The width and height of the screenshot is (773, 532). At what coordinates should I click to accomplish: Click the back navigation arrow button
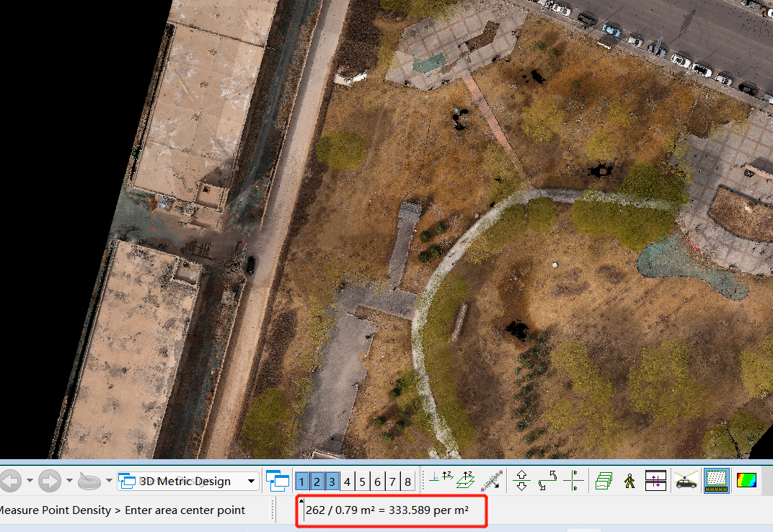(x=10, y=481)
